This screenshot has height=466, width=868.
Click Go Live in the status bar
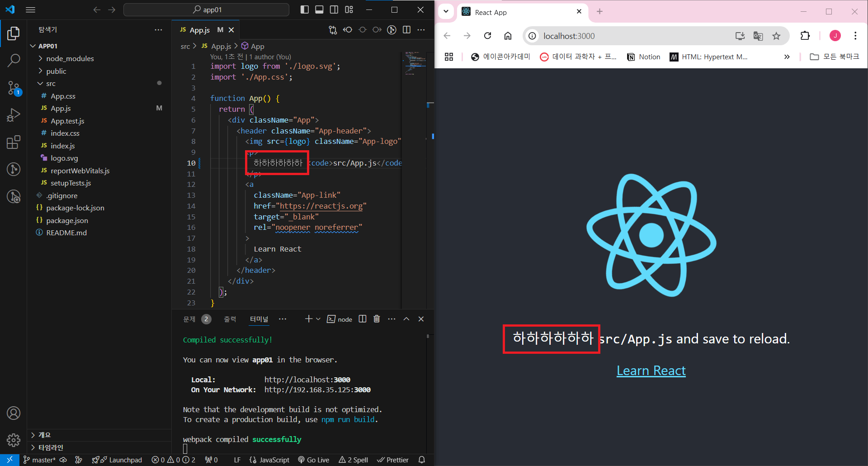(x=314, y=460)
